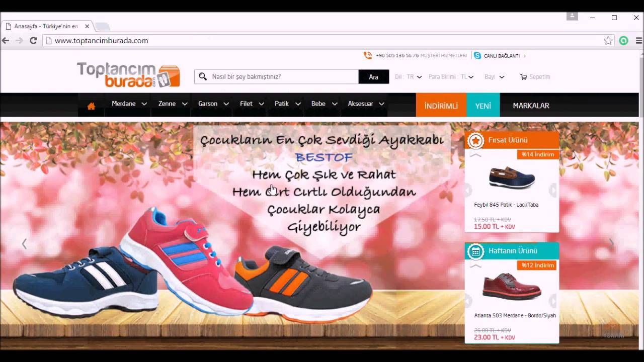644x362 pixels.
Task: Click the browser forward arrow
Action: [x=19, y=41]
